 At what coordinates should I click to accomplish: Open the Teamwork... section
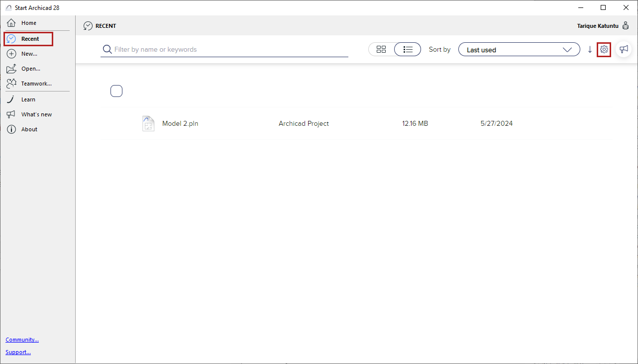[36, 84]
